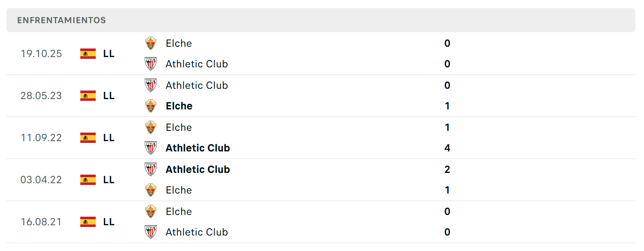Click Athletic Club crest in 19.10.25 match
Viewport: 644px width, 251px height.
(x=151, y=64)
